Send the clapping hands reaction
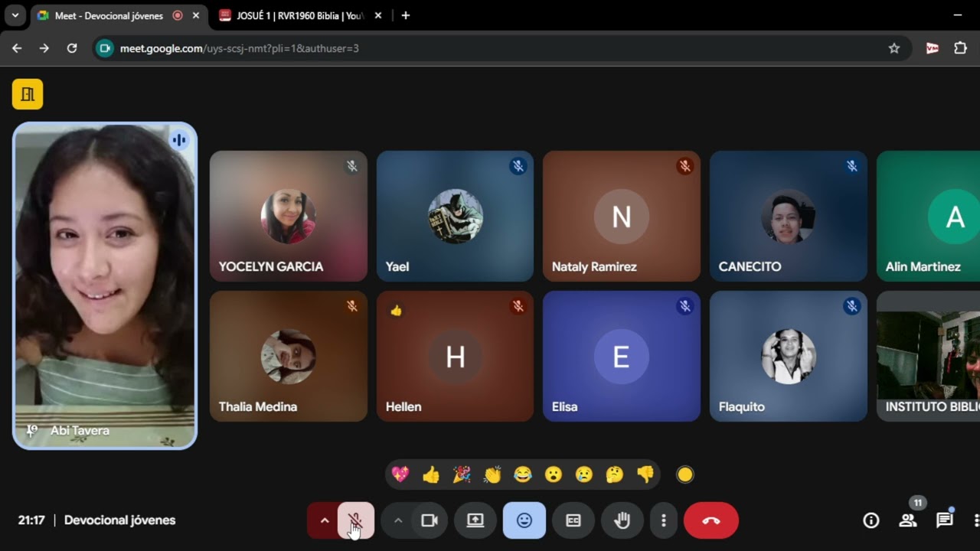This screenshot has height=551, width=980. click(492, 474)
